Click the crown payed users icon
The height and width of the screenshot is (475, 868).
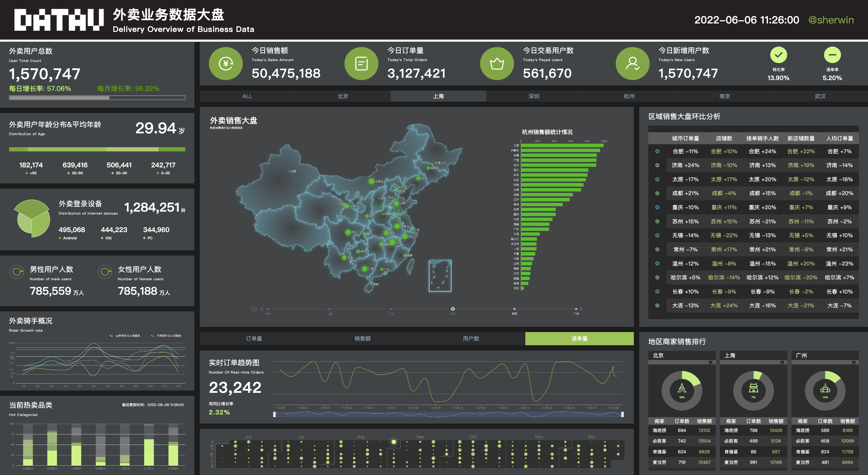pyautogui.click(x=497, y=64)
